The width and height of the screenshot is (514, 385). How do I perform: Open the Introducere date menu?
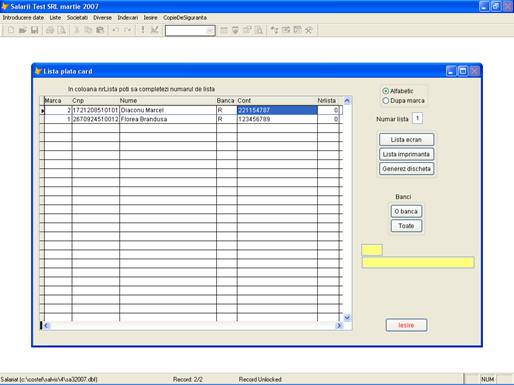point(23,17)
